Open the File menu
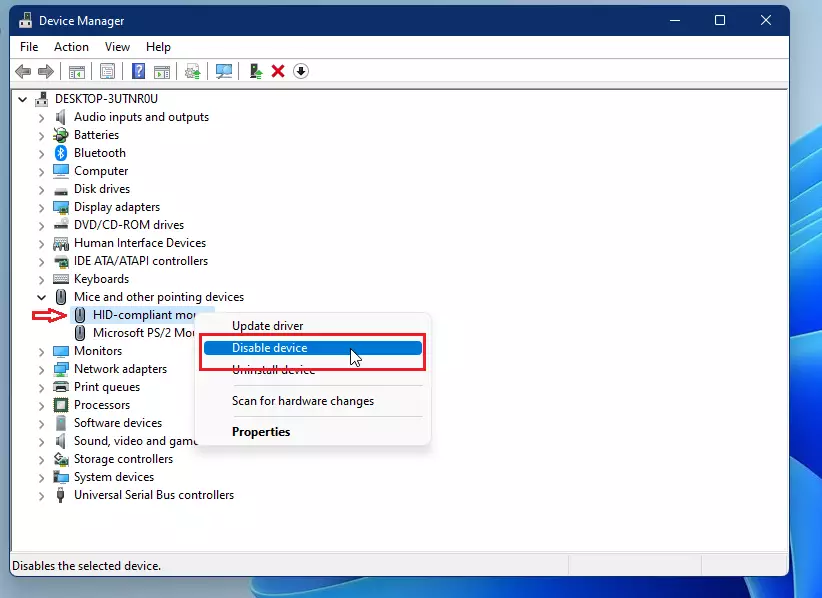 (29, 47)
